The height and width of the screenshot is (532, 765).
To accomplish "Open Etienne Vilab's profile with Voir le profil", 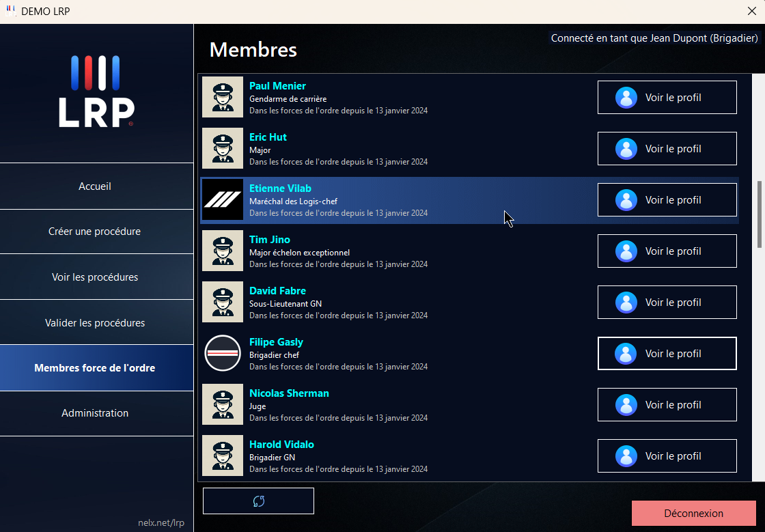I will pos(667,200).
